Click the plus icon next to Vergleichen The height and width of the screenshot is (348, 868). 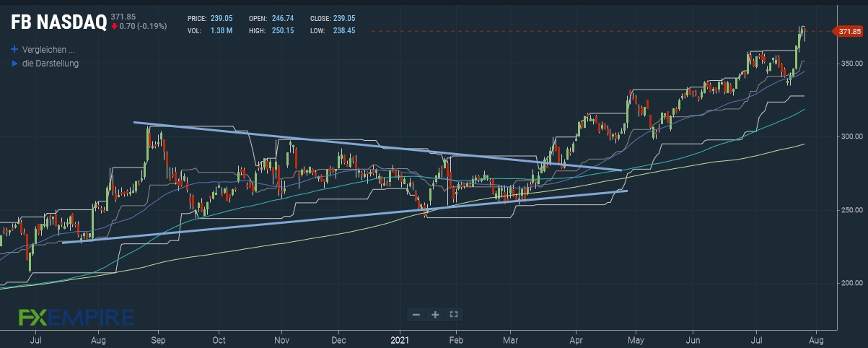(14, 51)
